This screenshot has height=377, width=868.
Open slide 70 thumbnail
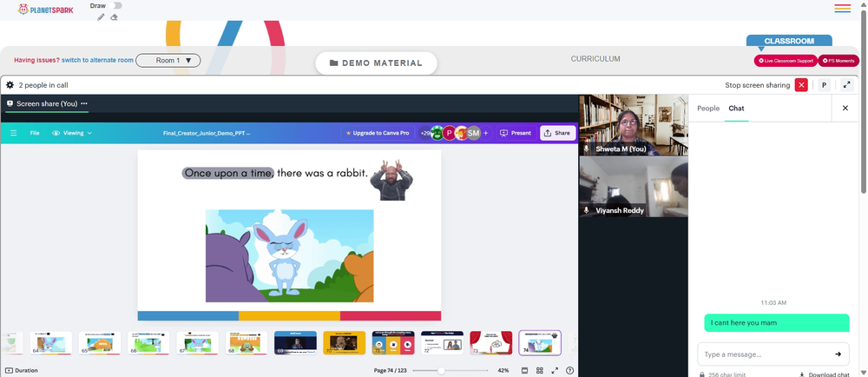345,342
